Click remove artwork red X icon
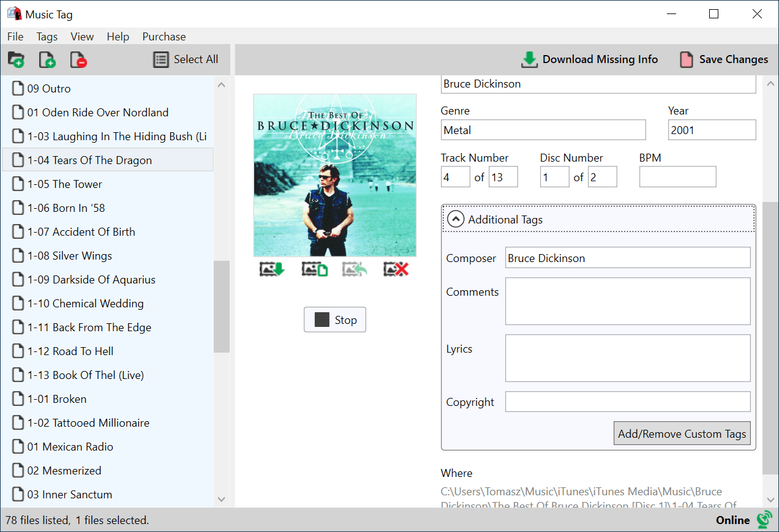Viewport: 779px width, 532px height. point(396,269)
